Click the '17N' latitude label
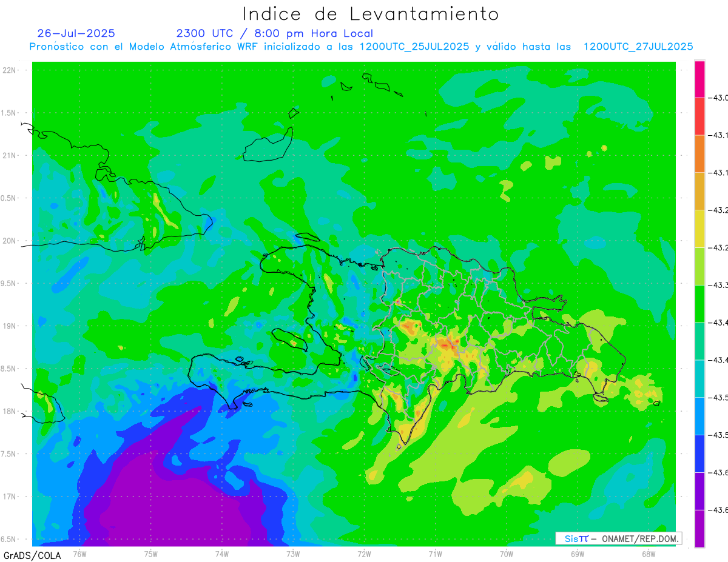Screen dimensions: 728x562 tap(10, 497)
